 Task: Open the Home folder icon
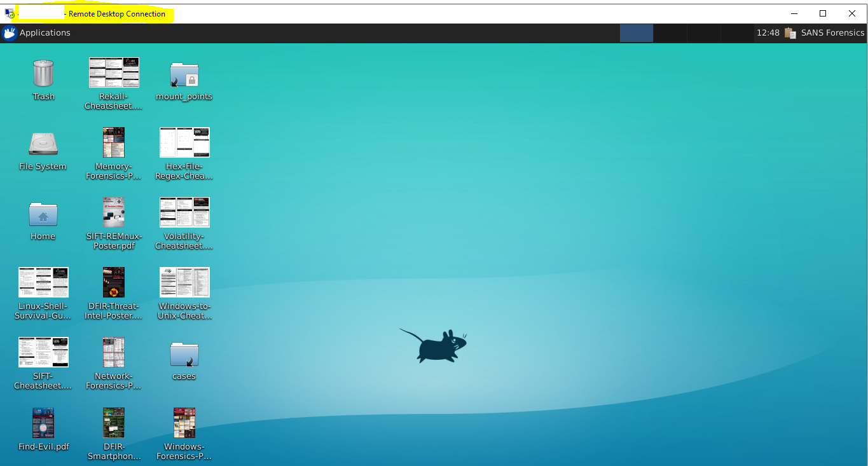(x=43, y=214)
